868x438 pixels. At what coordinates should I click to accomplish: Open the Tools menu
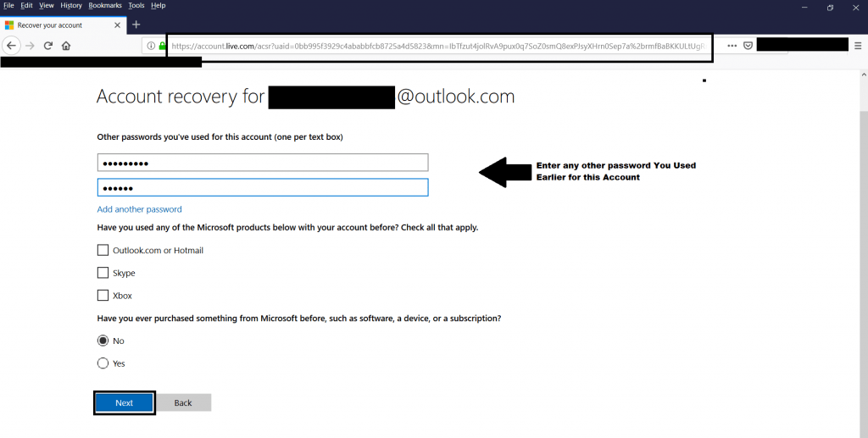point(136,6)
